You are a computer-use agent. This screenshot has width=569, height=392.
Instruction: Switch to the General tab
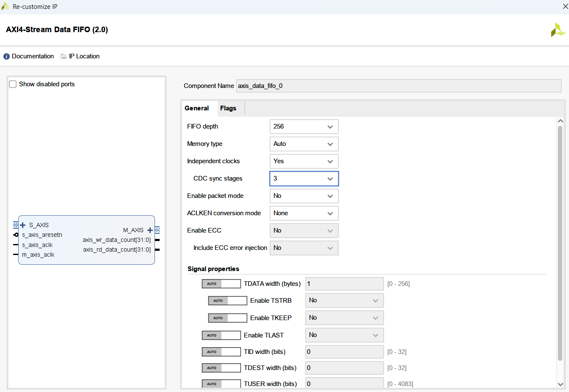coord(197,108)
